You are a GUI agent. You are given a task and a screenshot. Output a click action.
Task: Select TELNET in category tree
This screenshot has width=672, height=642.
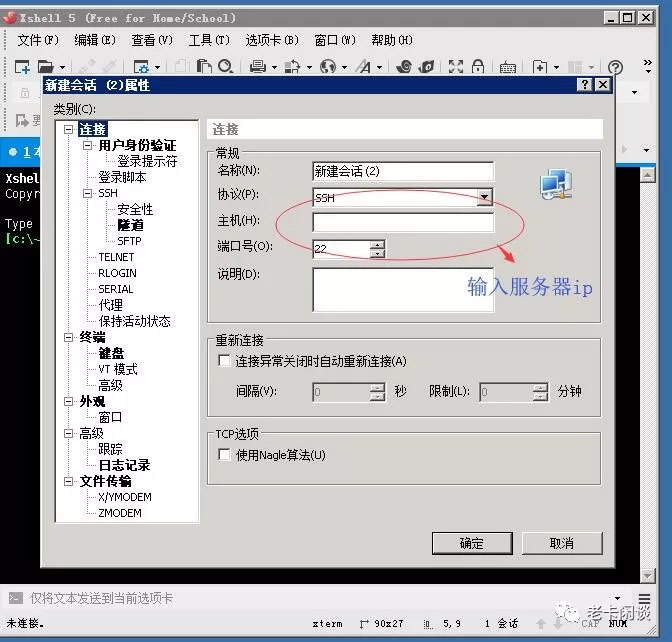point(116,257)
